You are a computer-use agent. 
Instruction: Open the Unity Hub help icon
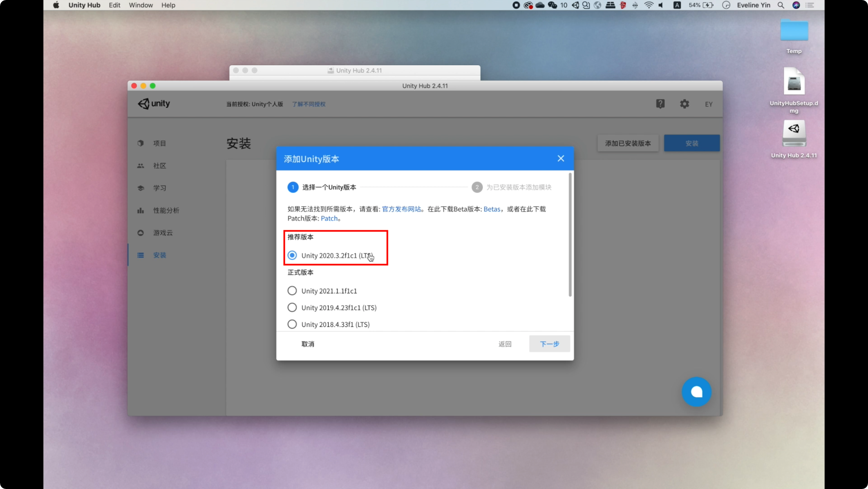660,104
